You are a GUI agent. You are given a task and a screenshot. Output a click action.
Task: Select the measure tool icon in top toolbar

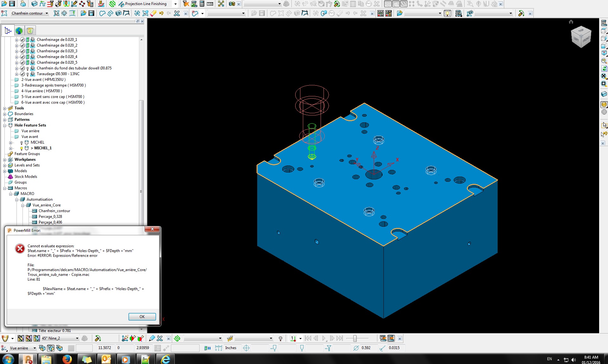(x=210, y=4)
